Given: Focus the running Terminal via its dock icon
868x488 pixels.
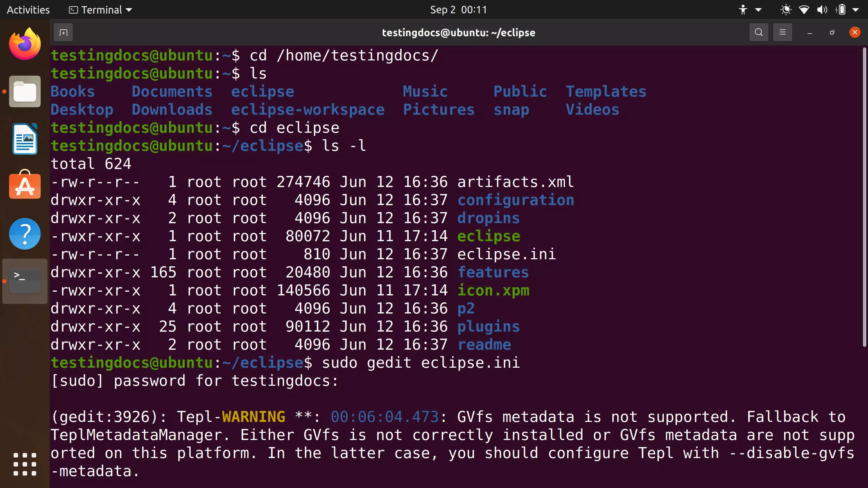Looking at the screenshot, I should 24,280.
